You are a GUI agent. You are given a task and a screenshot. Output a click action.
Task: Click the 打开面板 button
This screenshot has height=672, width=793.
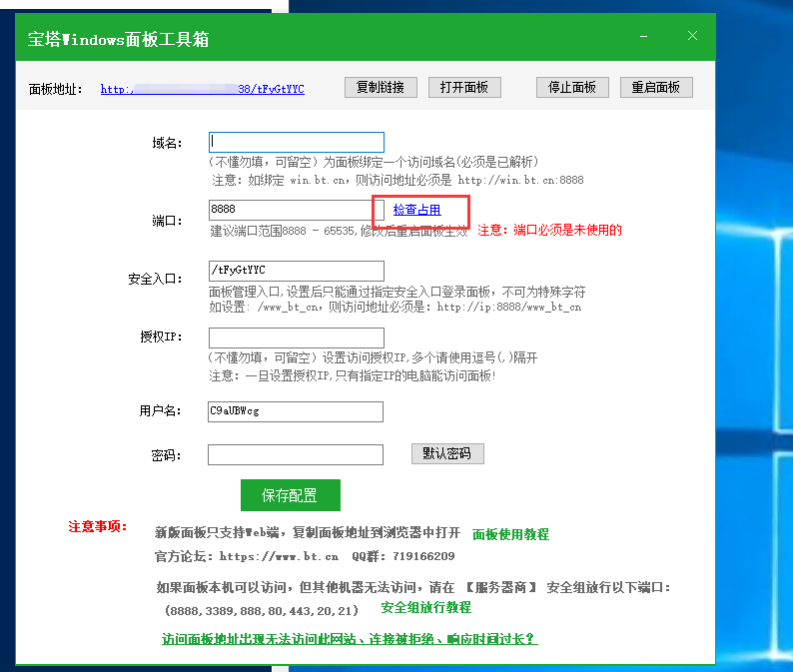pyautogui.click(x=464, y=88)
